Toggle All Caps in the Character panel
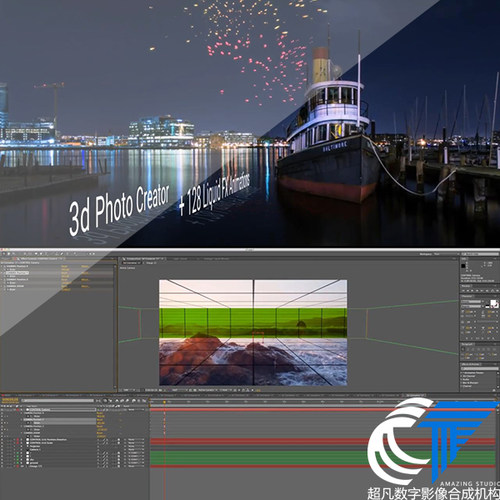The image size is (500, 500). click(477, 338)
